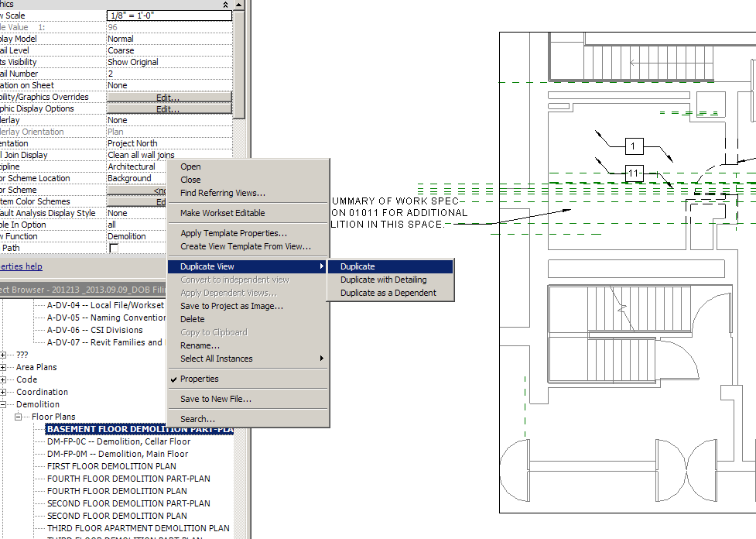Expand the Coordination tree node
Image resolution: width=756 pixels, height=539 pixels.
click(5, 392)
